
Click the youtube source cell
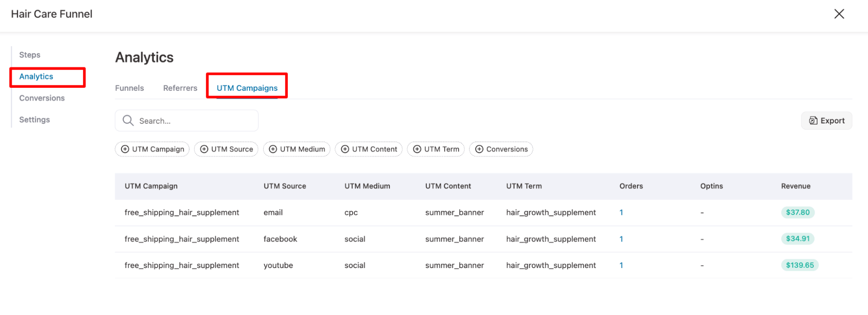[x=278, y=265]
